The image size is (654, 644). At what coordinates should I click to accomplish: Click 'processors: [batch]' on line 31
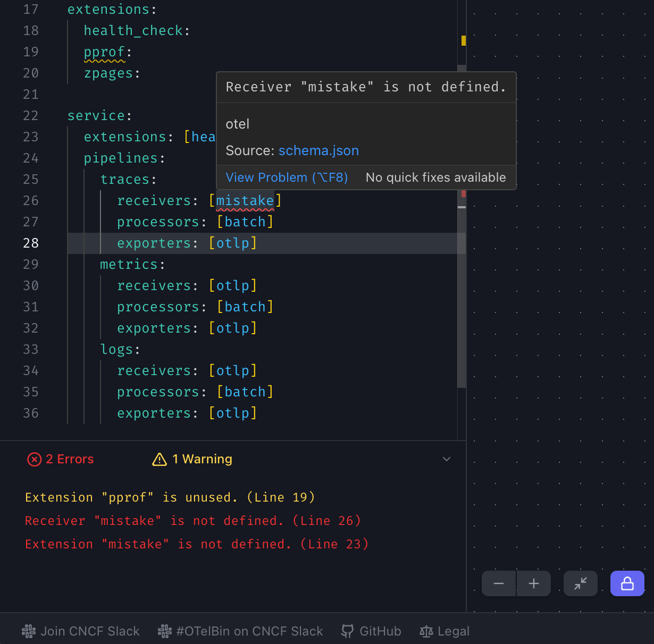pos(195,307)
